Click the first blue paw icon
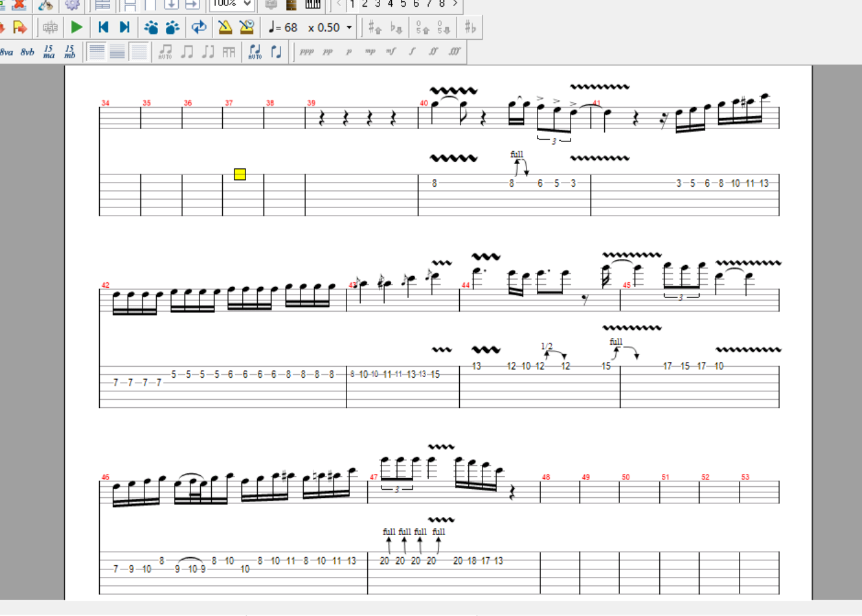 pyautogui.click(x=151, y=28)
